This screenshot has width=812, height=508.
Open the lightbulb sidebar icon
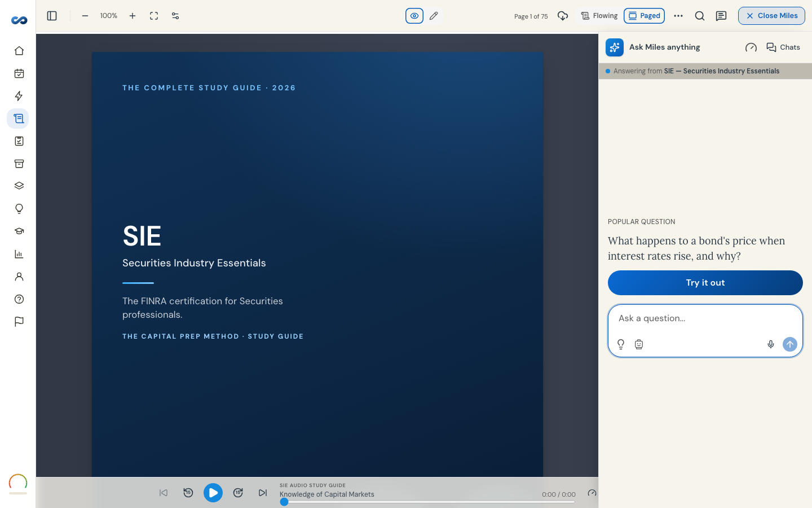19,209
